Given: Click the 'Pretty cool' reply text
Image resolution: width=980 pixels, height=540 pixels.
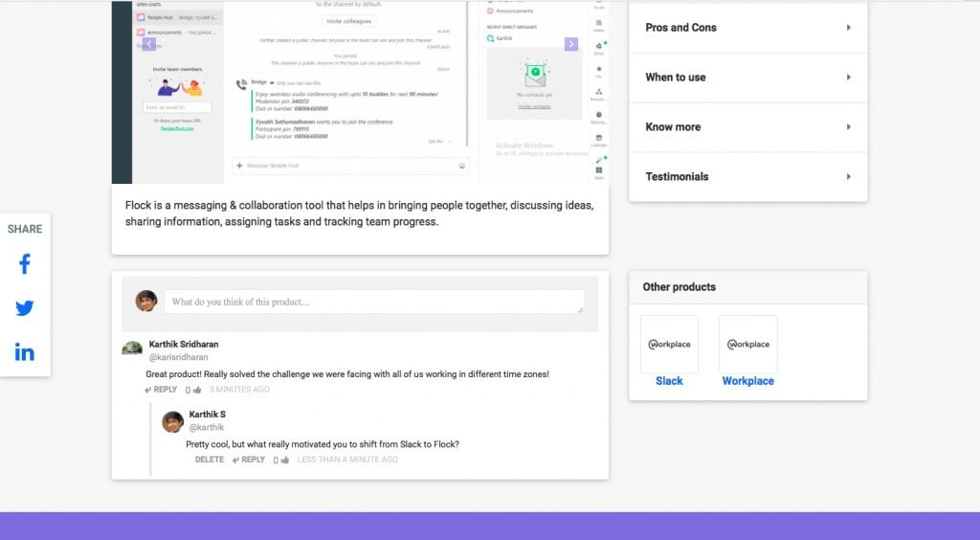Looking at the screenshot, I should pos(323,444).
